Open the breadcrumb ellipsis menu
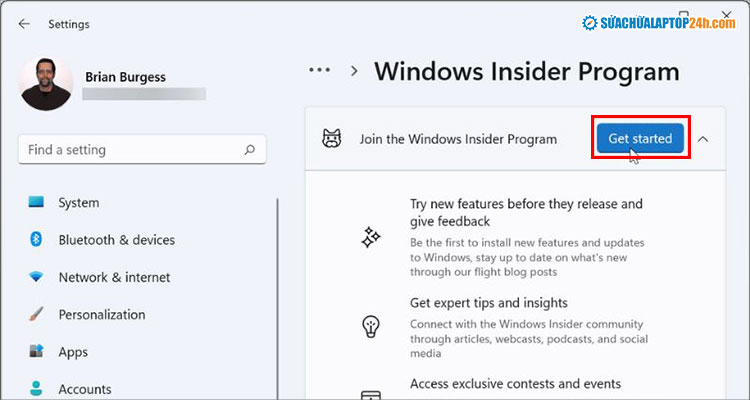This screenshot has height=400, width=750. point(320,70)
